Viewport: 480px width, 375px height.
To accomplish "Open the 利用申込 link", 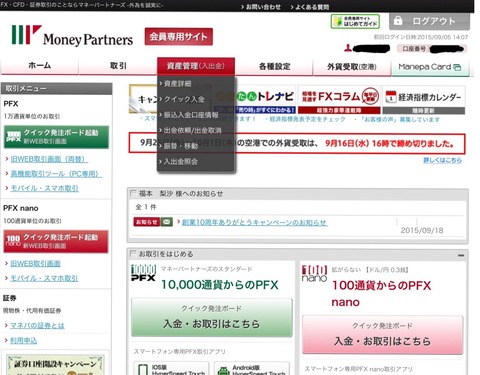I will tap(24, 340).
